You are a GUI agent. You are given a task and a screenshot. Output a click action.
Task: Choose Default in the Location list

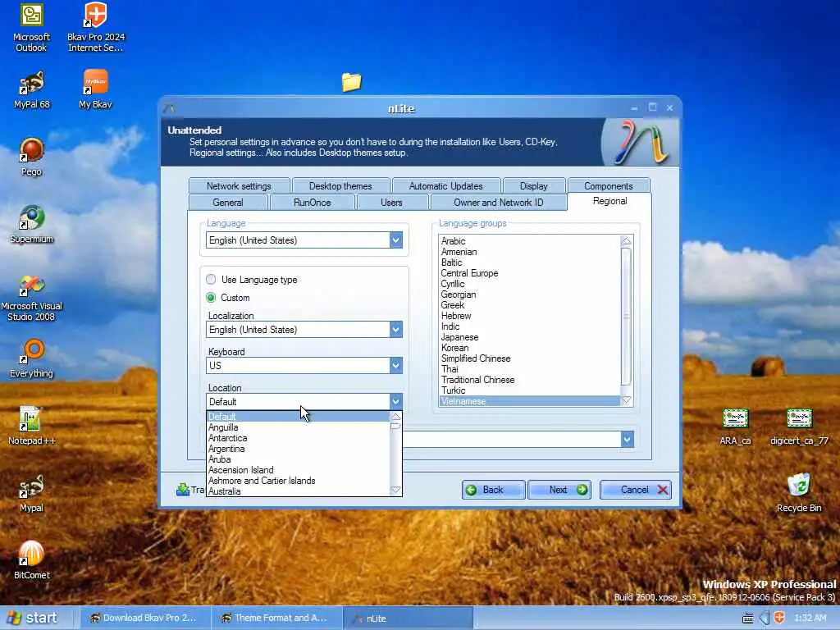tap(298, 417)
